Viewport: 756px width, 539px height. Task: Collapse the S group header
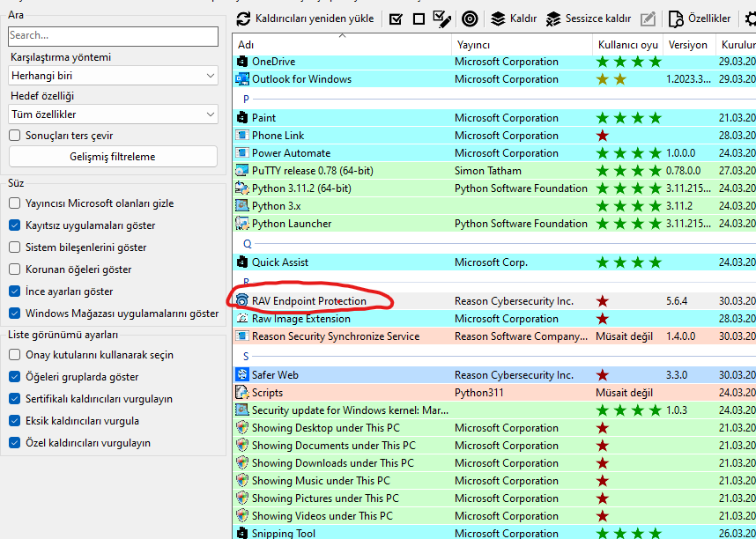[x=246, y=357]
